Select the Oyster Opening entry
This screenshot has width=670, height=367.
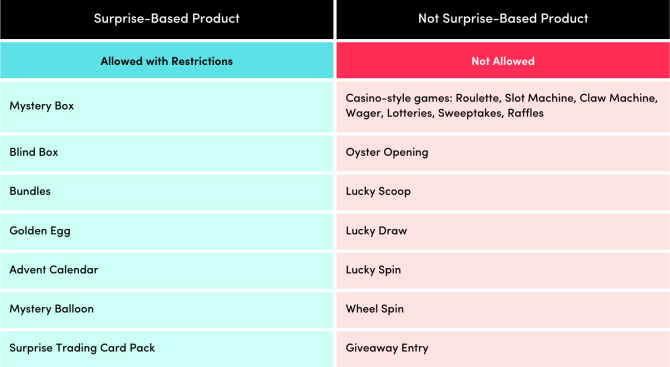(503, 153)
